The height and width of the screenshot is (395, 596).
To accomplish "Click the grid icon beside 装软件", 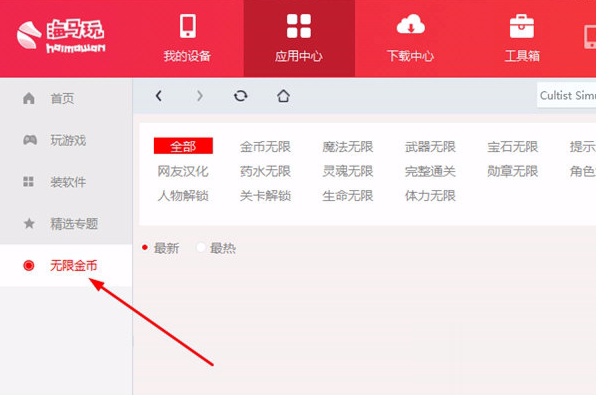I will tap(29, 182).
